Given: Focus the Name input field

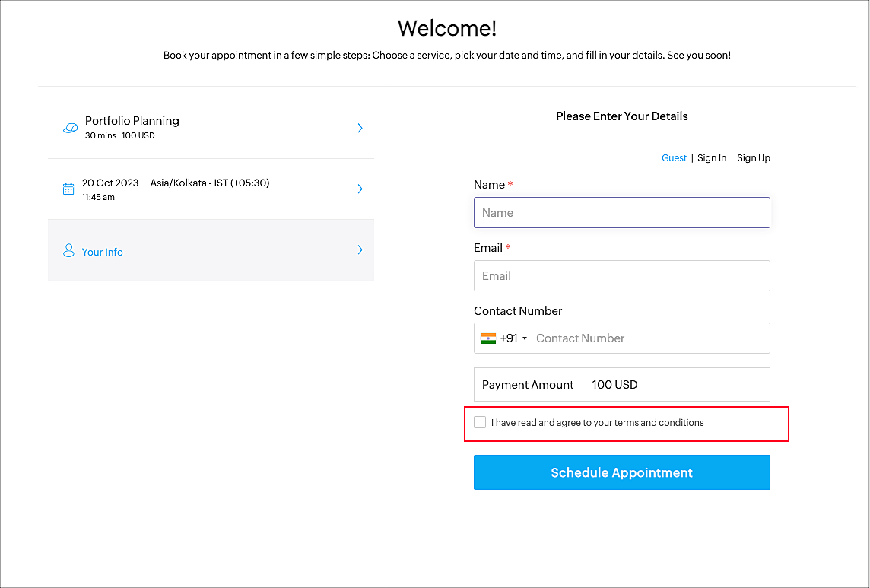Looking at the screenshot, I should point(621,213).
